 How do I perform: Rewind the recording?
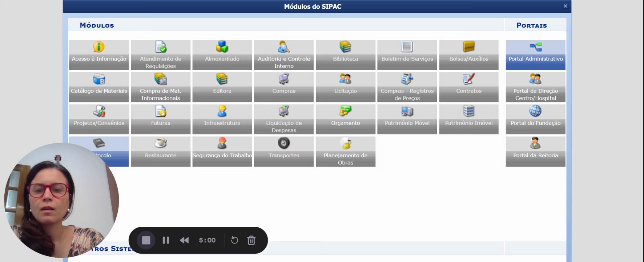184,240
